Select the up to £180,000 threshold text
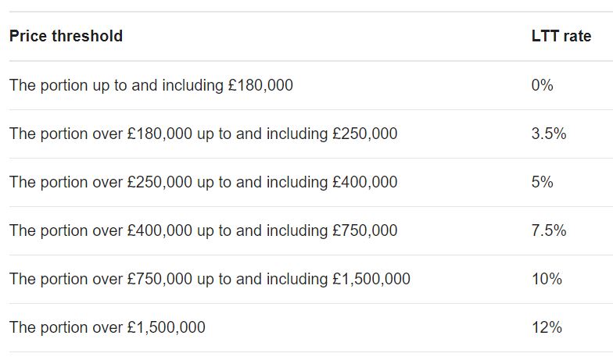 [151, 85]
